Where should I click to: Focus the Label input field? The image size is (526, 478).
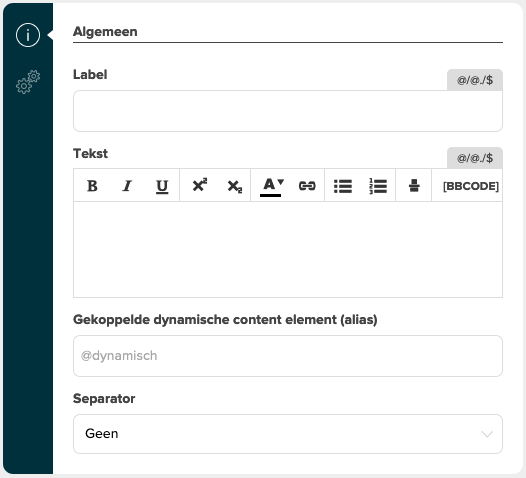[288, 111]
